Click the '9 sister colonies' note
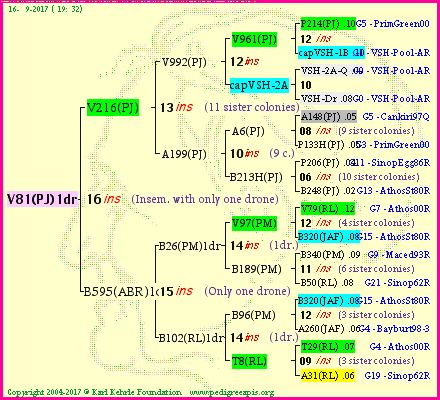This screenshot has height=400, width=440. (376, 131)
